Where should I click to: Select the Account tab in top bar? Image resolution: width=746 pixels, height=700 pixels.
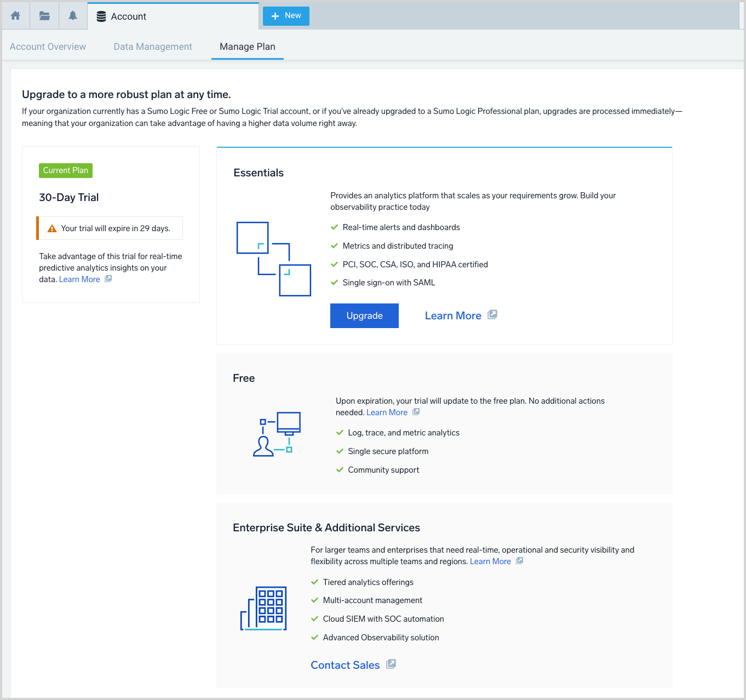point(128,16)
